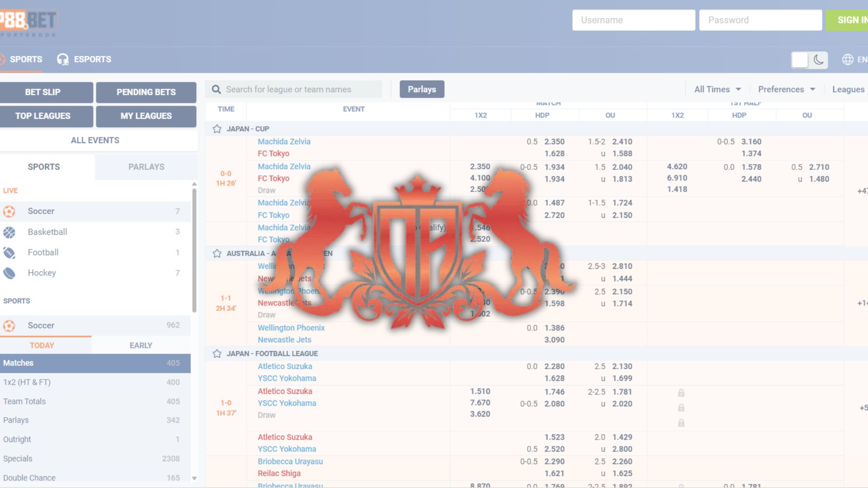Favorite the Australia league star
Screen dimensions: 868x488
pos(217,253)
